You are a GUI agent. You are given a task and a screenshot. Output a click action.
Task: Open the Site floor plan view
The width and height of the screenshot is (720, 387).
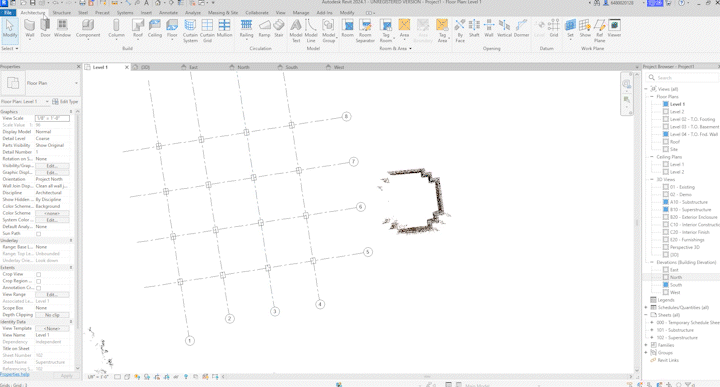click(674, 149)
